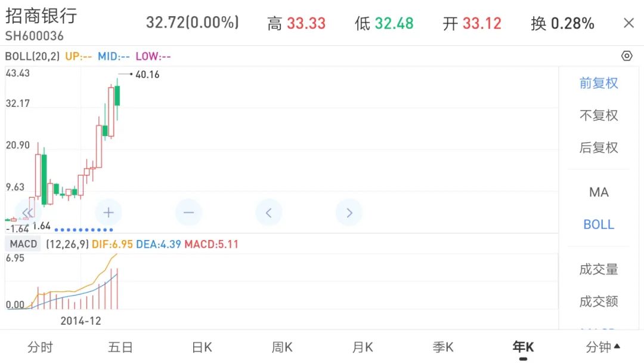The height and width of the screenshot is (363, 644).
Task: Open the 月K chart tab
Action: [363, 347]
